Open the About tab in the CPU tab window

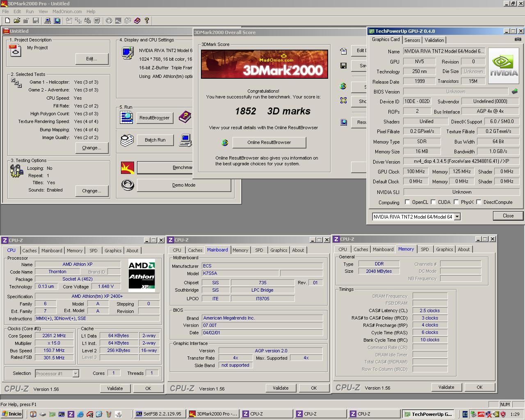pos(132,251)
